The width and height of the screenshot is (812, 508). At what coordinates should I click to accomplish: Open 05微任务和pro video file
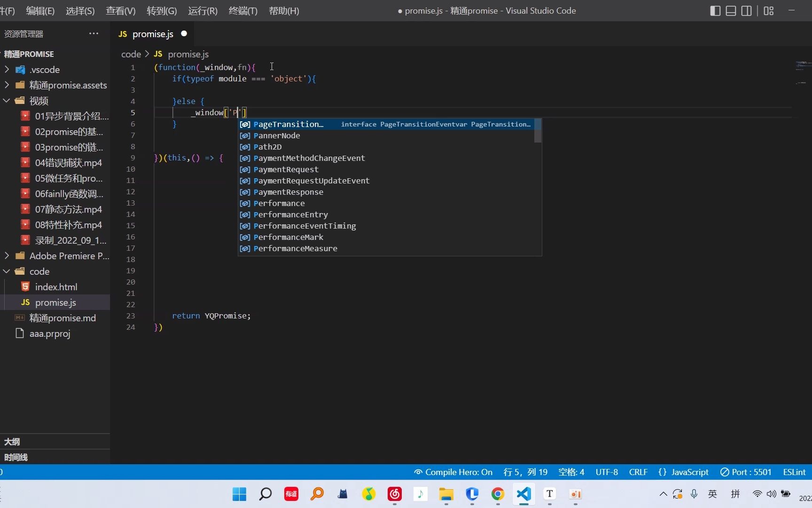[55, 178]
